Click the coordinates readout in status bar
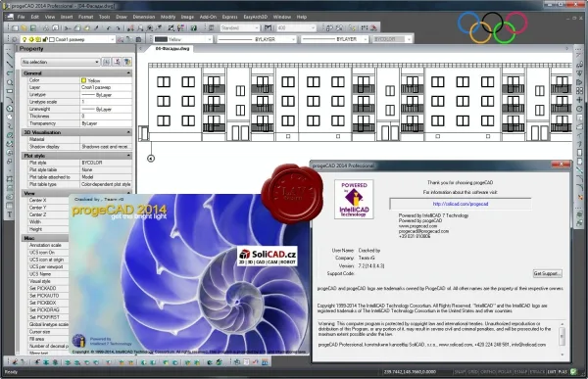This screenshot has width=588, height=379. (x=410, y=372)
